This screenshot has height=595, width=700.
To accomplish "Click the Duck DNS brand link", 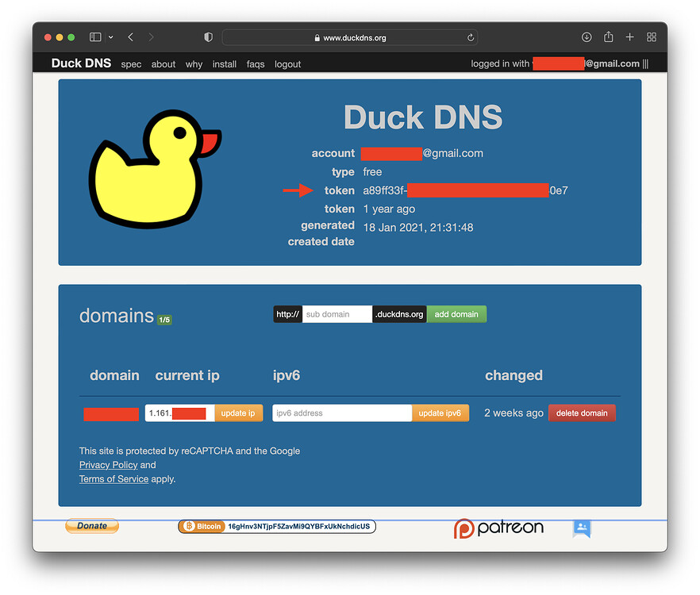I will point(81,63).
